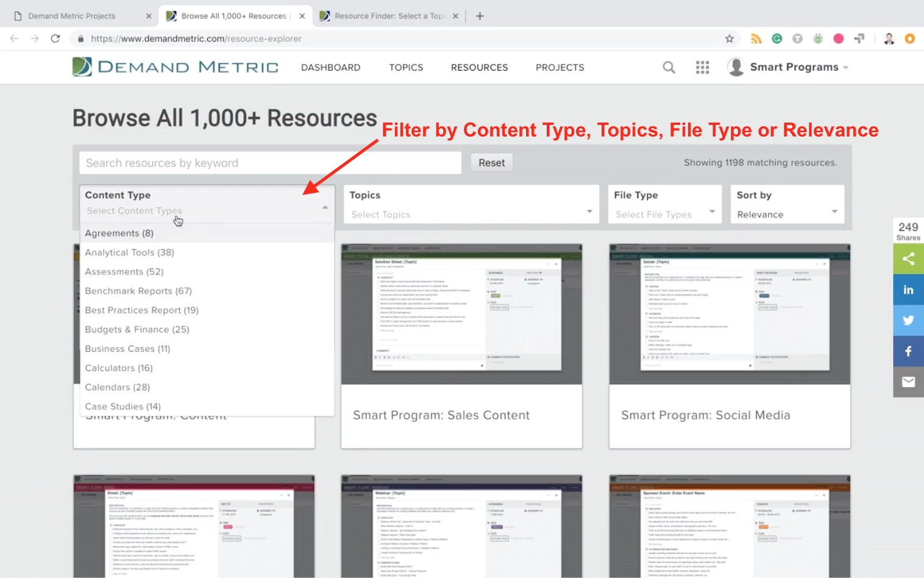Choose Calendars (28) content type

coord(207,387)
